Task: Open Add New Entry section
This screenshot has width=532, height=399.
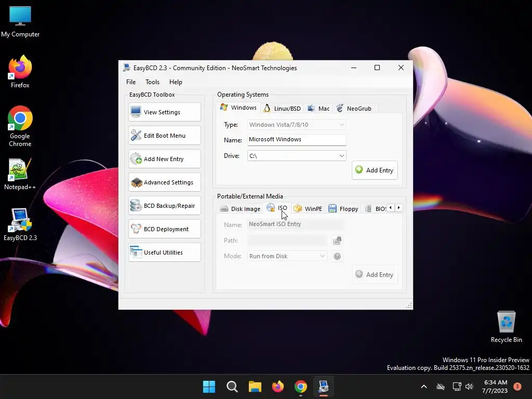Action: (x=165, y=159)
